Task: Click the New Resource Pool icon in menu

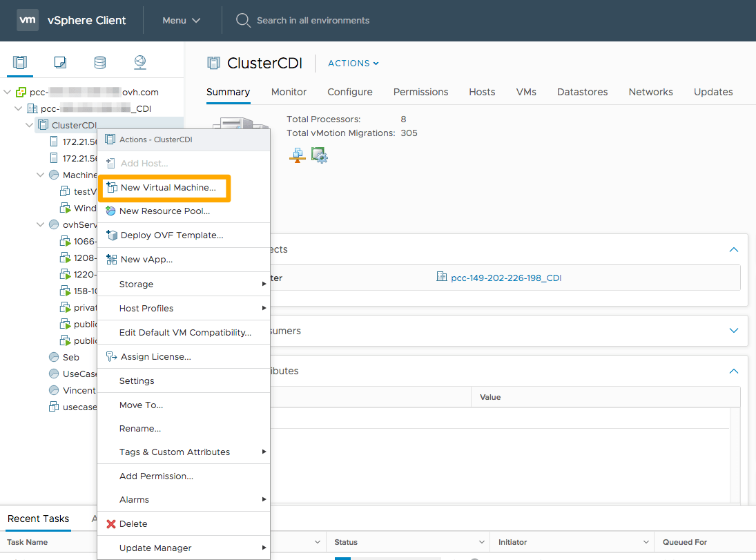Action: pos(111,211)
